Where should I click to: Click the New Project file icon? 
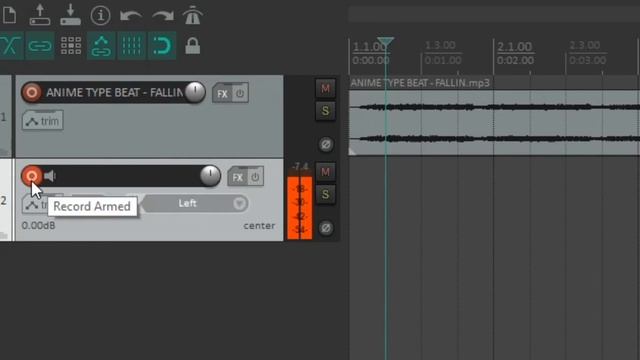tap(9, 16)
